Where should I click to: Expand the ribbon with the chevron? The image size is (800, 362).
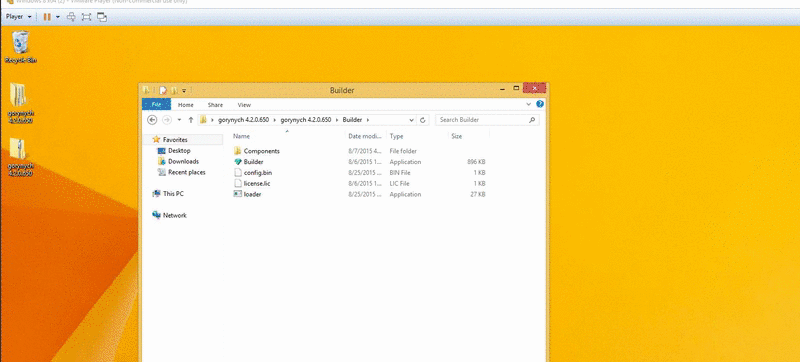(x=529, y=104)
